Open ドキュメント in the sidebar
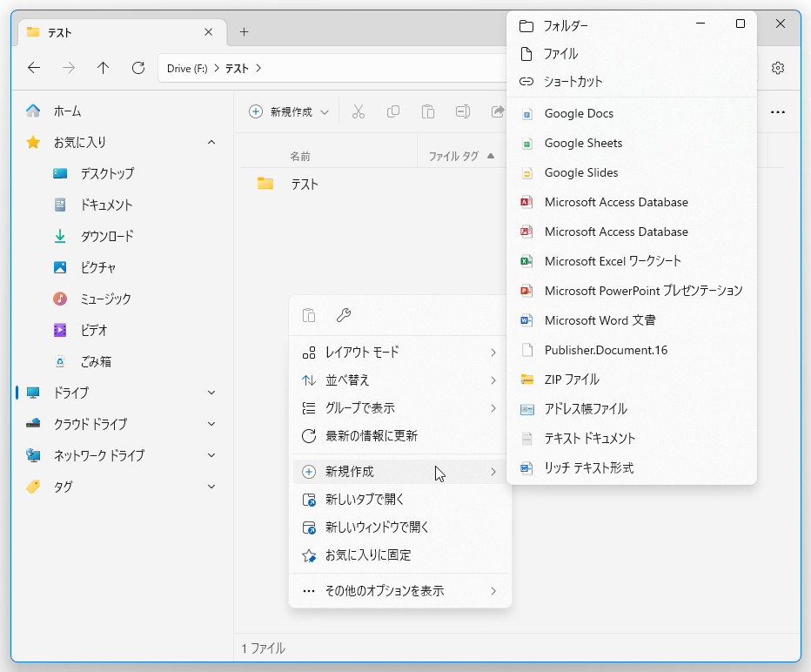 coord(123,205)
